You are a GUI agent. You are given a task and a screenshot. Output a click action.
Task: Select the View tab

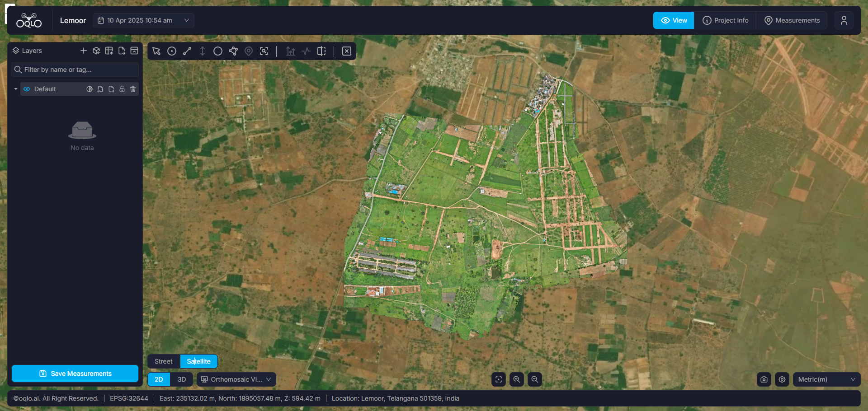pos(674,20)
